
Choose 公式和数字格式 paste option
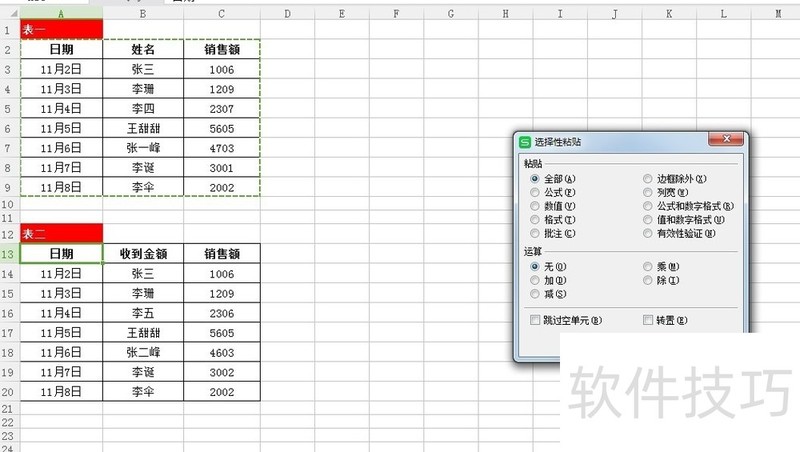[x=649, y=206]
